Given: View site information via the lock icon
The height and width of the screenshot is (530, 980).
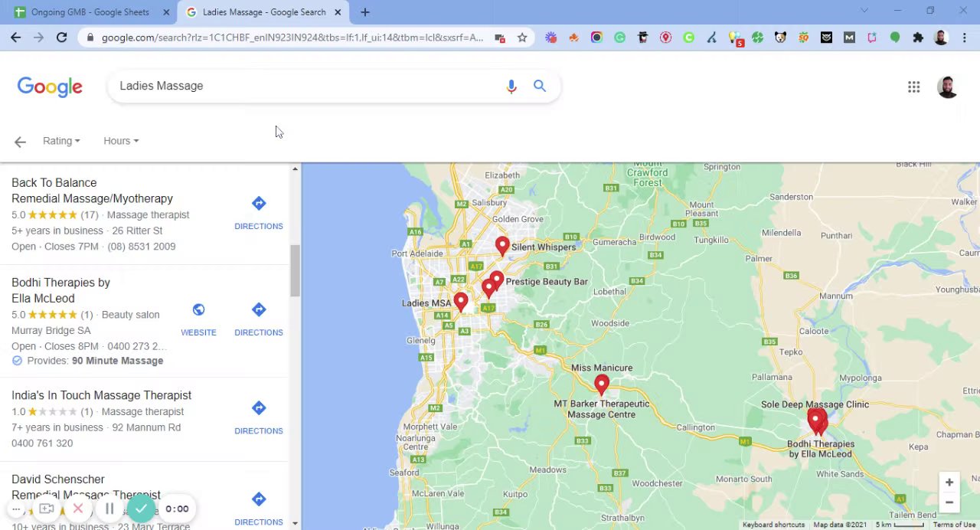Looking at the screenshot, I should pos(90,38).
